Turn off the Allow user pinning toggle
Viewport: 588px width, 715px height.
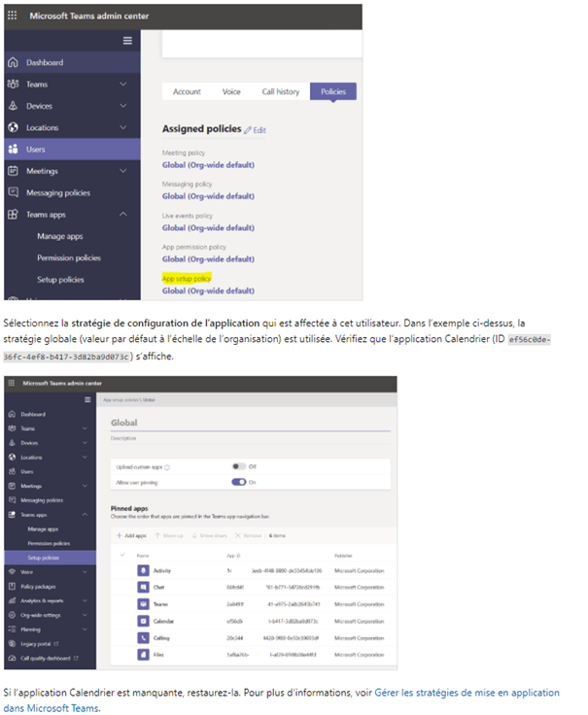click(238, 481)
